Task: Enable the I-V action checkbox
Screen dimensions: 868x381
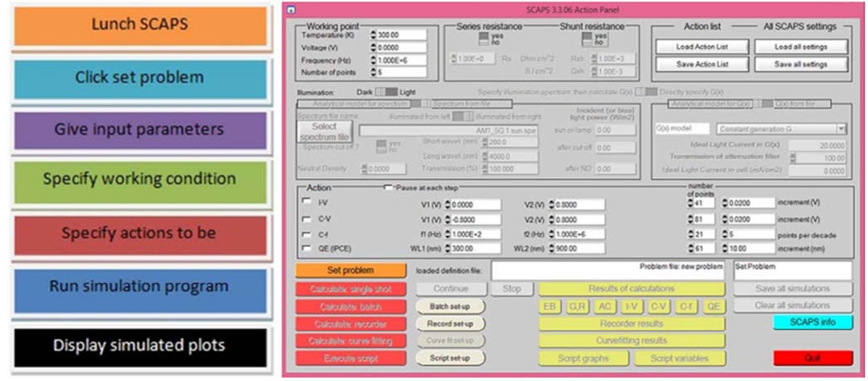Action: coord(307,201)
